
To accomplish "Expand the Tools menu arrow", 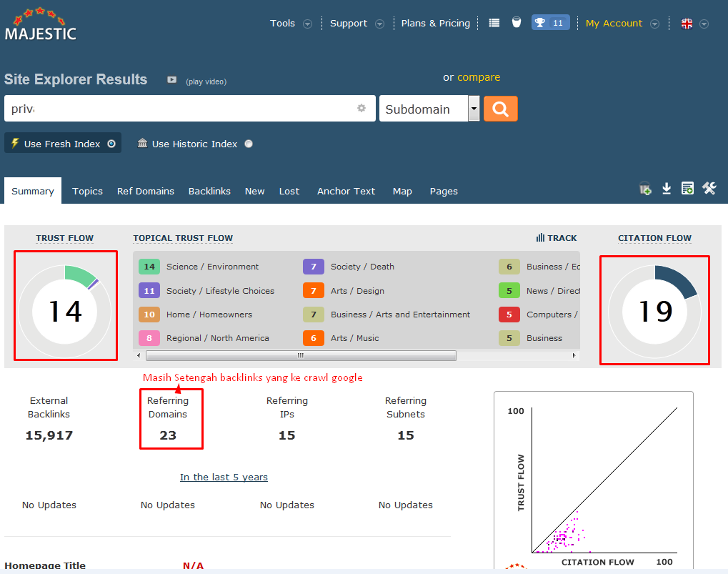I will (x=307, y=24).
